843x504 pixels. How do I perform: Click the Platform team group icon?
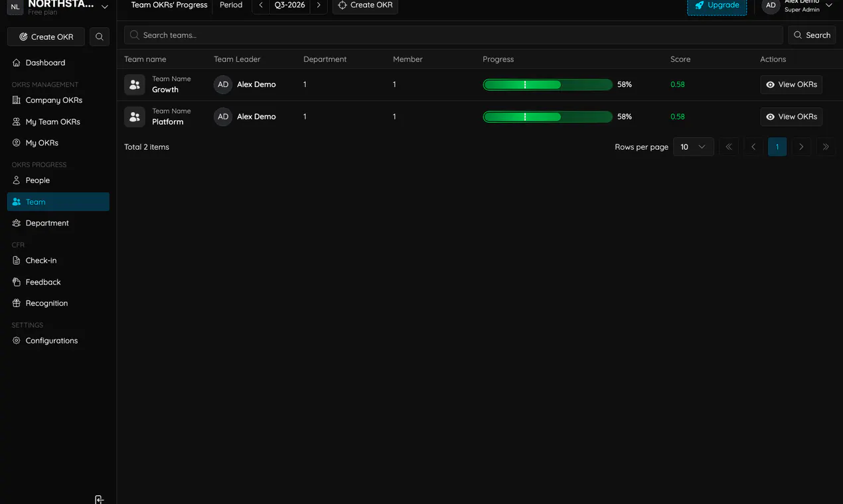135,117
